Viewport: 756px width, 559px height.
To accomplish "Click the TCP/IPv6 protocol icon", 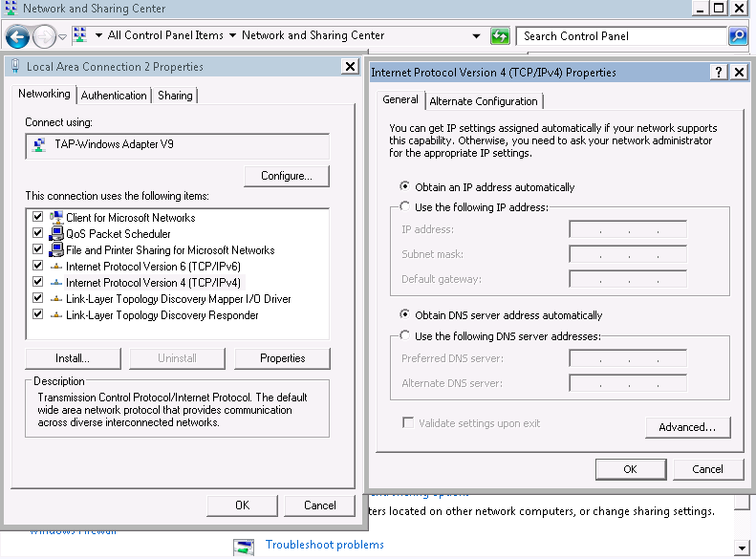I will pyautogui.click(x=56, y=266).
